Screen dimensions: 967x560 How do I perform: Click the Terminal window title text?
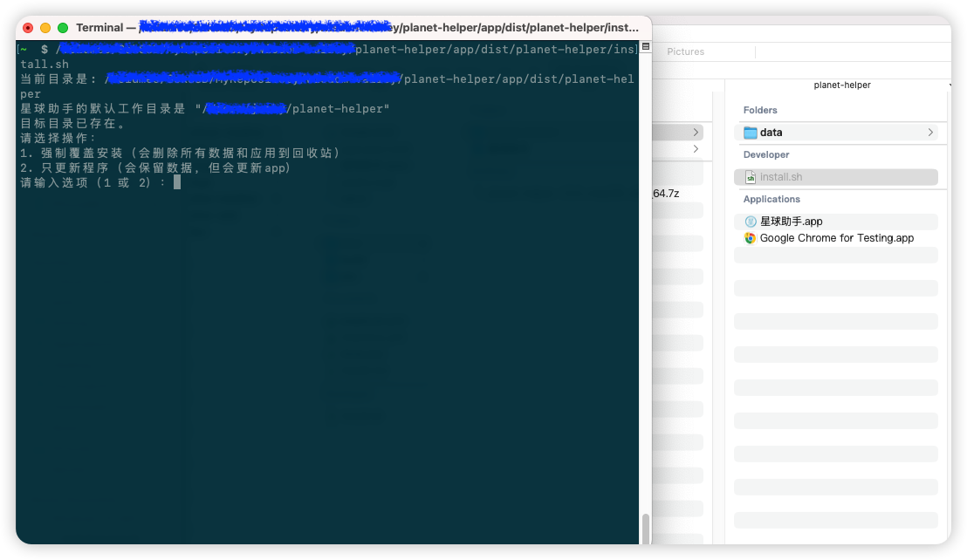coord(358,28)
